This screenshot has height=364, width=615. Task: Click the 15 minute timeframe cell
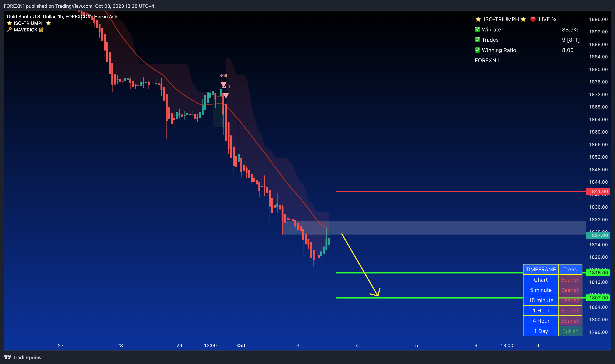pos(541,300)
